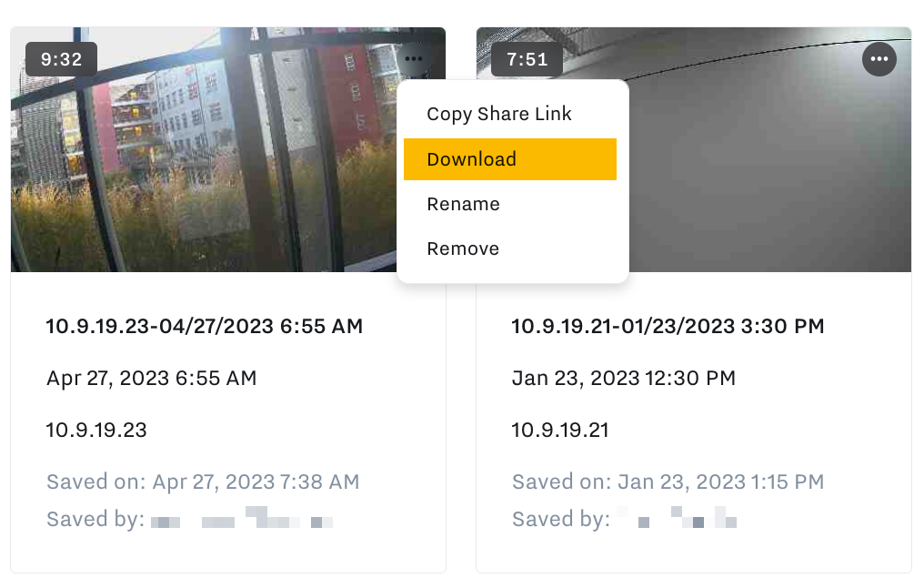This screenshot has height=588, width=924.
Task: Click camera name 10.9.19.21
Action: click(560, 430)
